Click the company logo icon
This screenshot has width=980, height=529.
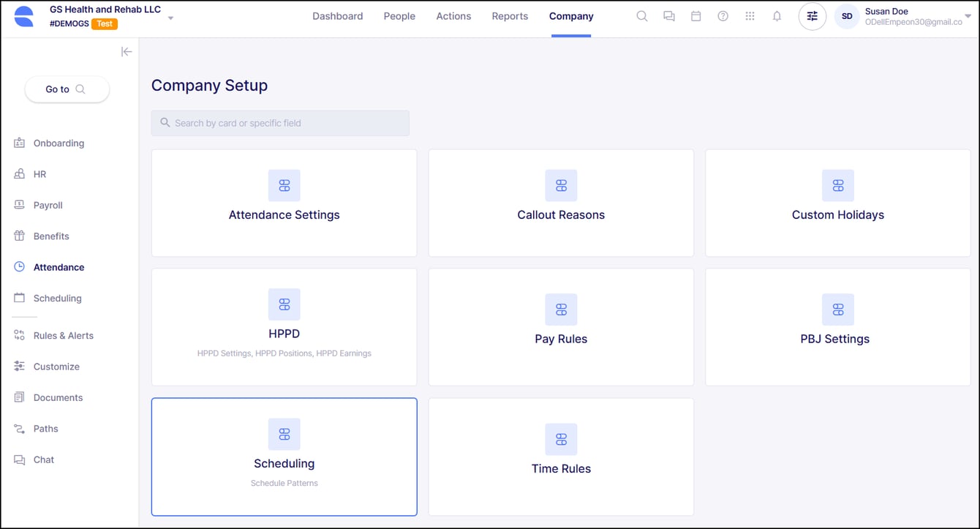tap(24, 16)
